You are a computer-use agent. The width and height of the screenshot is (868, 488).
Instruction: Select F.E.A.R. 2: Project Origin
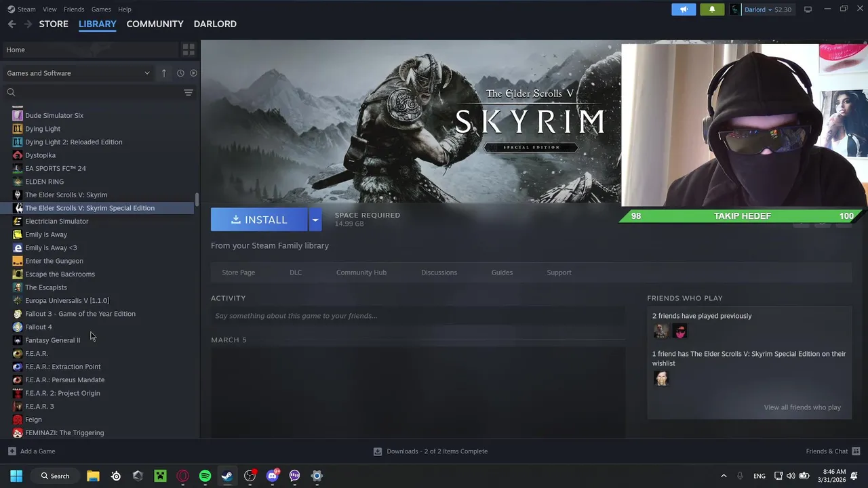pyautogui.click(x=62, y=393)
